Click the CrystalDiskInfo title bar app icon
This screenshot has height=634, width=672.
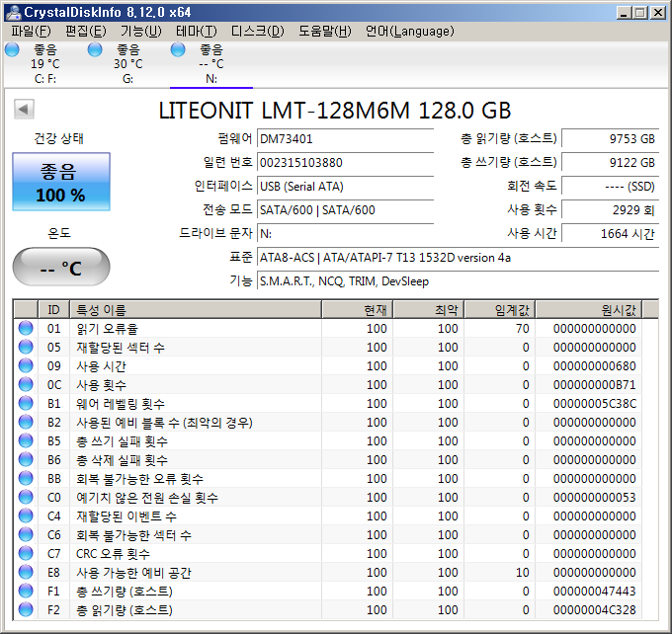[x=12, y=12]
